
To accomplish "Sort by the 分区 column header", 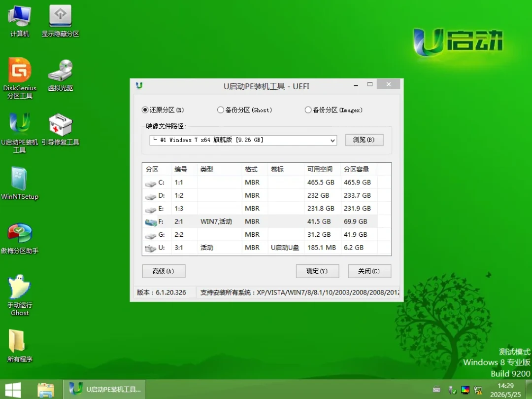I will pos(157,169).
